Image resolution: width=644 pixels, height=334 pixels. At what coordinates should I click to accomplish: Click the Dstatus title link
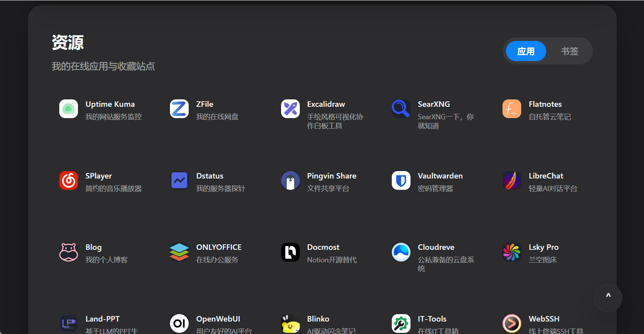pos(210,176)
